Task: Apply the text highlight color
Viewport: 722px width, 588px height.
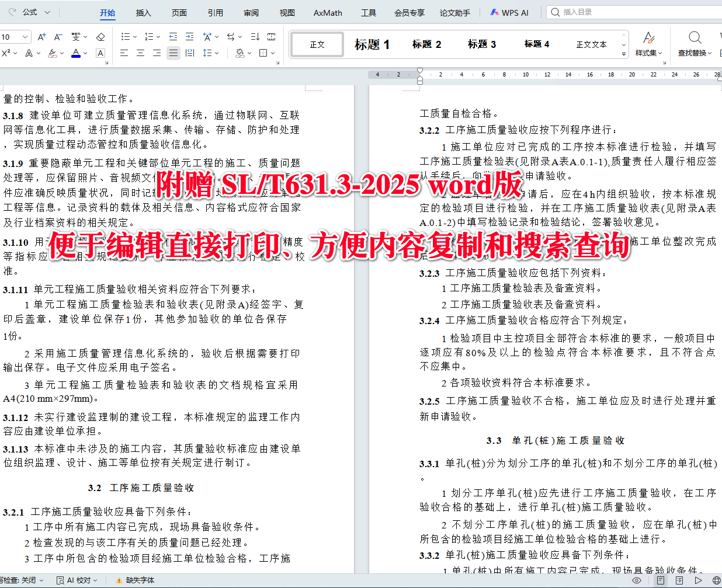Action: 52,53
